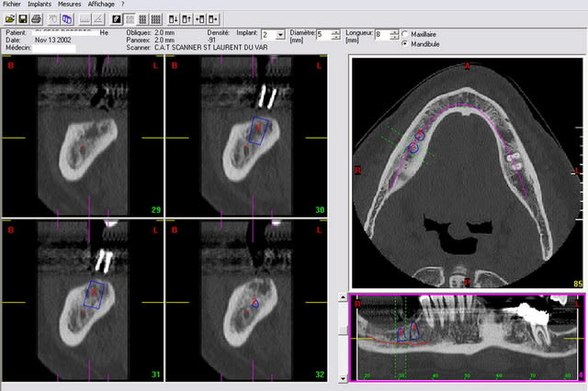Click the open file folder icon
588x391 pixels.
tap(9, 18)
